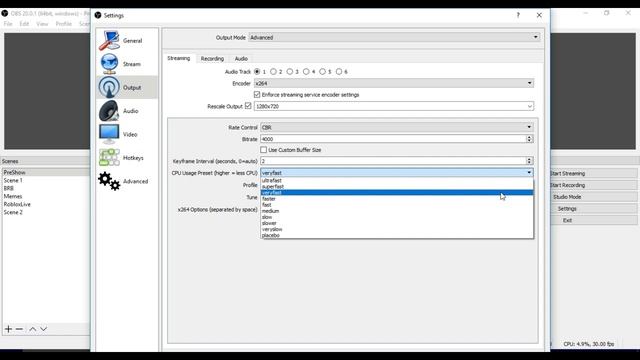The width and height of the screenshot is (640, 360).
Task: Open Edit menu in OBS window
Action: tap(24, 24)
